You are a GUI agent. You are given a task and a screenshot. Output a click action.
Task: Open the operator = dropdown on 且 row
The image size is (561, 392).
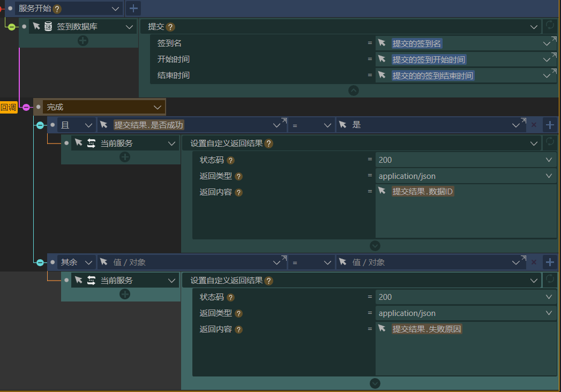(x=327, y=125)
